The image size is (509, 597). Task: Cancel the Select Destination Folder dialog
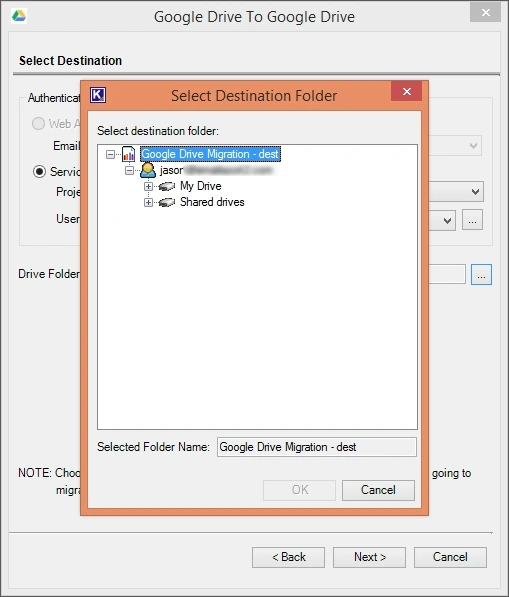click(378, 490)
